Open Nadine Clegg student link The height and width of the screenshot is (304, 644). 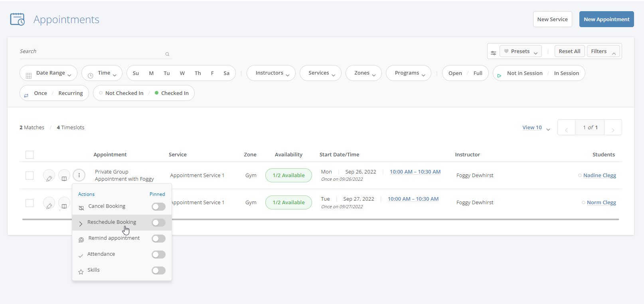tap(600, 176)
